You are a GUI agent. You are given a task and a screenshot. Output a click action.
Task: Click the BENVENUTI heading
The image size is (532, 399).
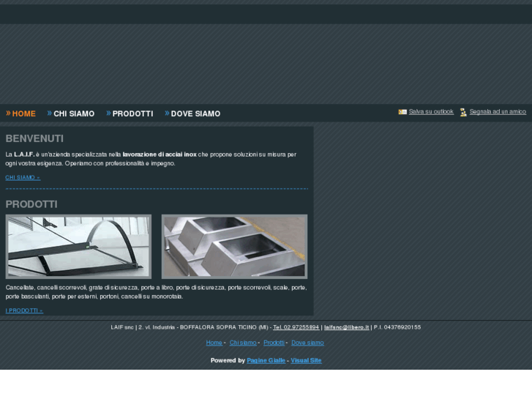pyautogui.click(x=34, y=138)
